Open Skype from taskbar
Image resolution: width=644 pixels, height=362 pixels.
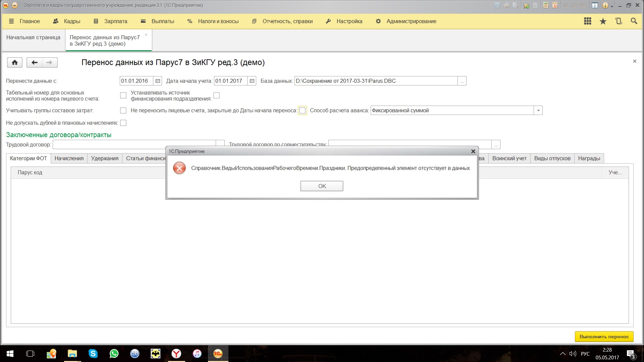pos(93,354)
